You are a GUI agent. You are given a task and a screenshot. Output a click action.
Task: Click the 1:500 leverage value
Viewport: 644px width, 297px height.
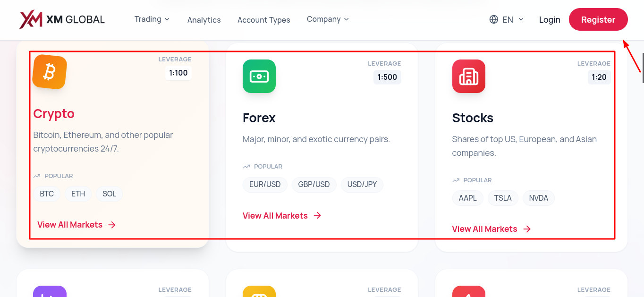click(387, 77)
